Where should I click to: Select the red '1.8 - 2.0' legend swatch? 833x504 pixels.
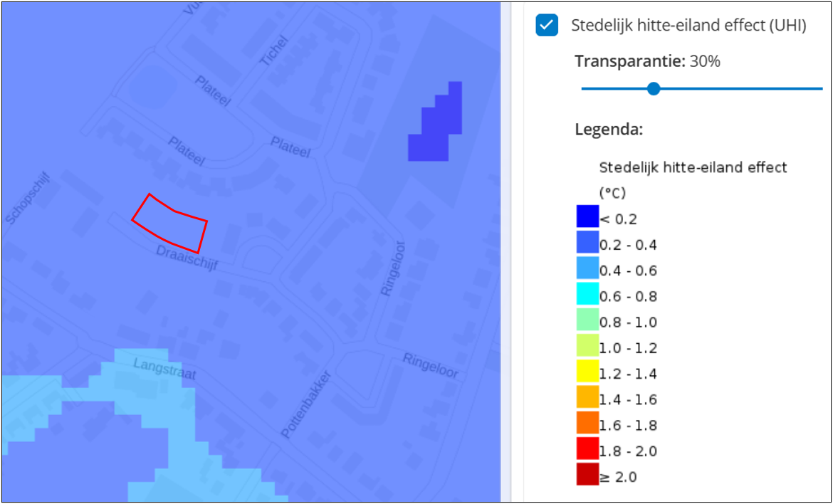coord(587,448)
